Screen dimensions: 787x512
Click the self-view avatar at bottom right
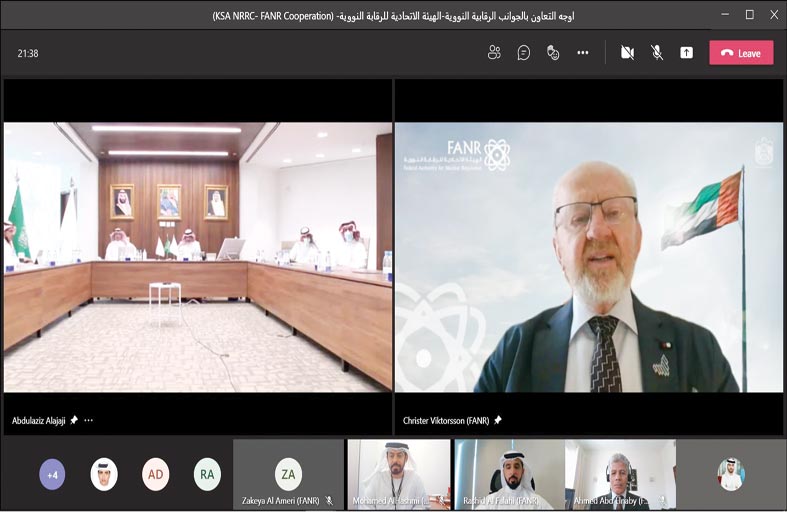[731, 474]
